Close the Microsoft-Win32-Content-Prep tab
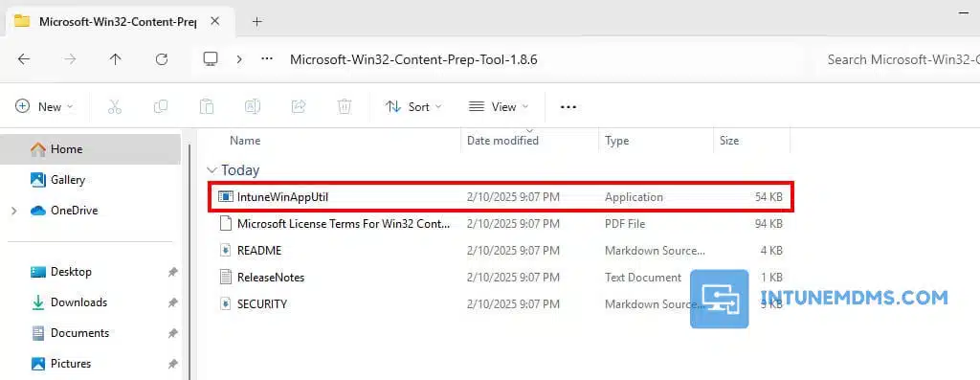 pyautogui.click(x=215, y=21)
